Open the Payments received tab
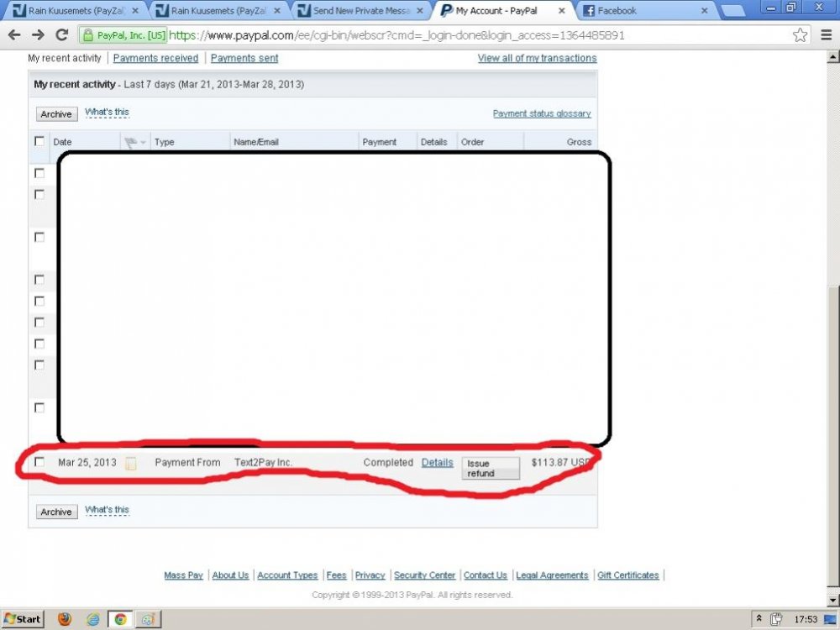The width and height of the screenshot is (840, 630). tap(155, 58)
